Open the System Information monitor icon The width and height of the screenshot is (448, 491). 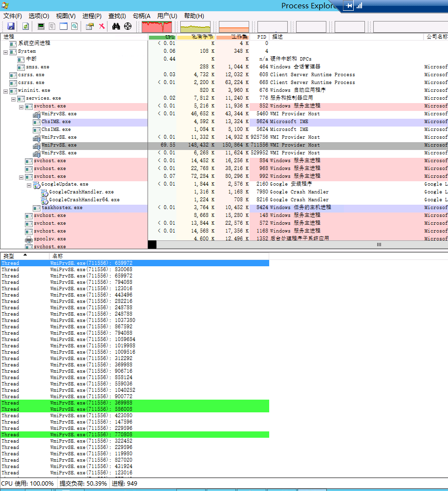[41, 26]
